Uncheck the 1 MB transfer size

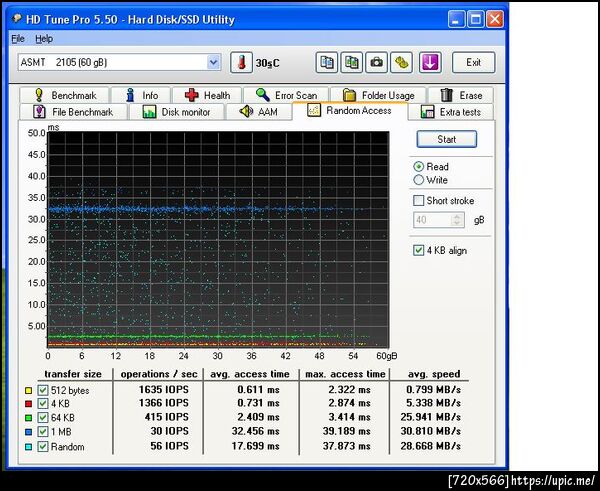pyautogui.click(x=42, y=432)
